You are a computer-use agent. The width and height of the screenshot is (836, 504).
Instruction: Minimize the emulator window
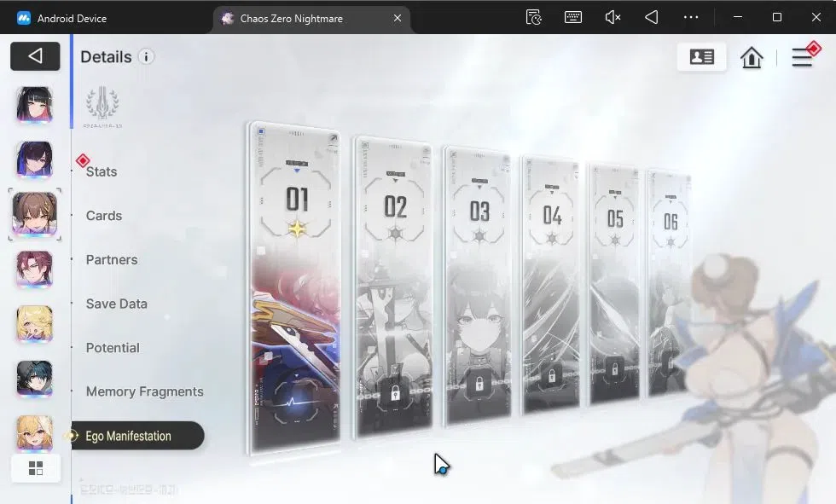pyautogui.click(x=738, y=17)
